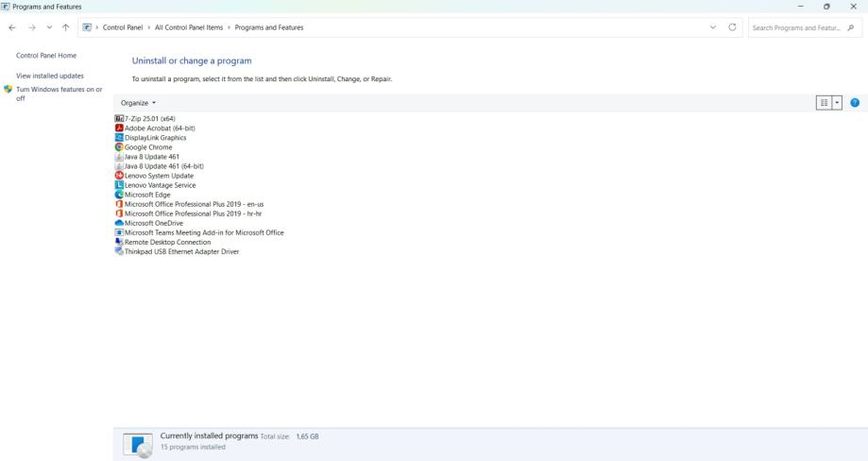Image resolution: width=868 pixels, height=461 pixels.
Task: Click the Remote Desktop Connection icon
Action: [x=118, y=242]
